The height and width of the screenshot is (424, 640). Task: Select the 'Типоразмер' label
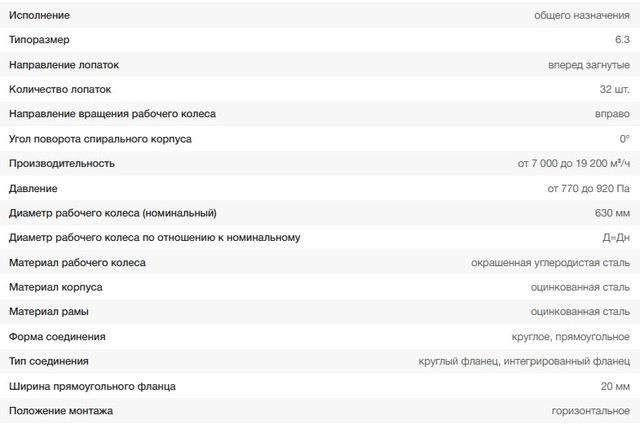(42, 40)
